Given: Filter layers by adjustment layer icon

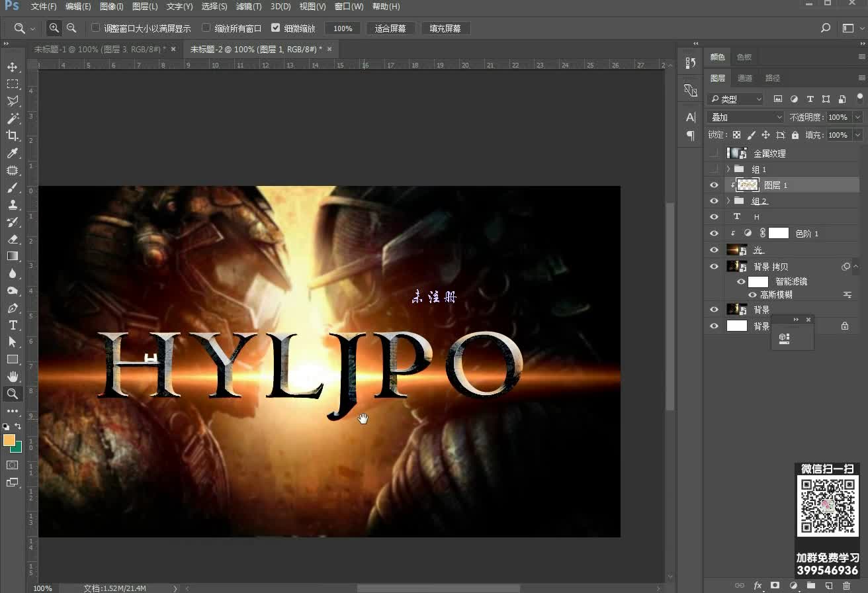Looking at the screenshot, I should pyautogui.click(x=794, y=99).
